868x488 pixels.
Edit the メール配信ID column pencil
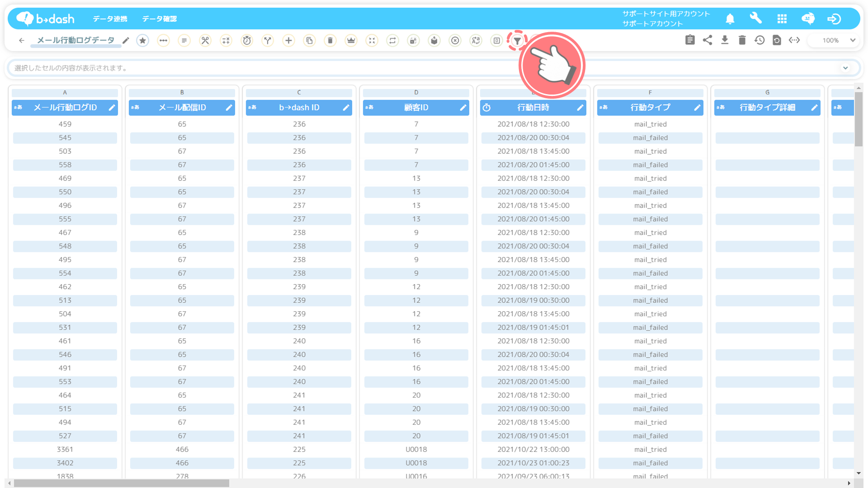pyautogui.click(x=229, y=107)
